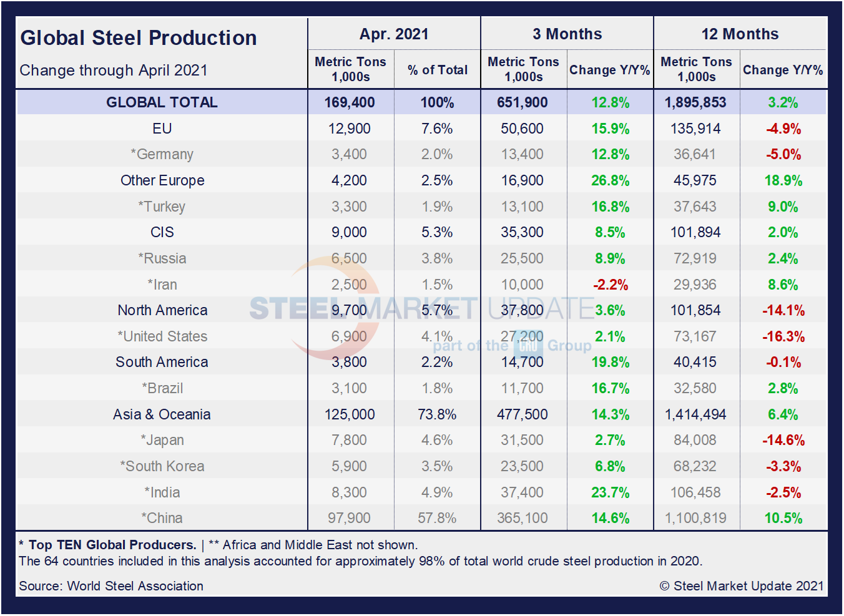844x616 pixels.
Task: Click the Source: World Steel Association text
Action: [x=111, y=586]
